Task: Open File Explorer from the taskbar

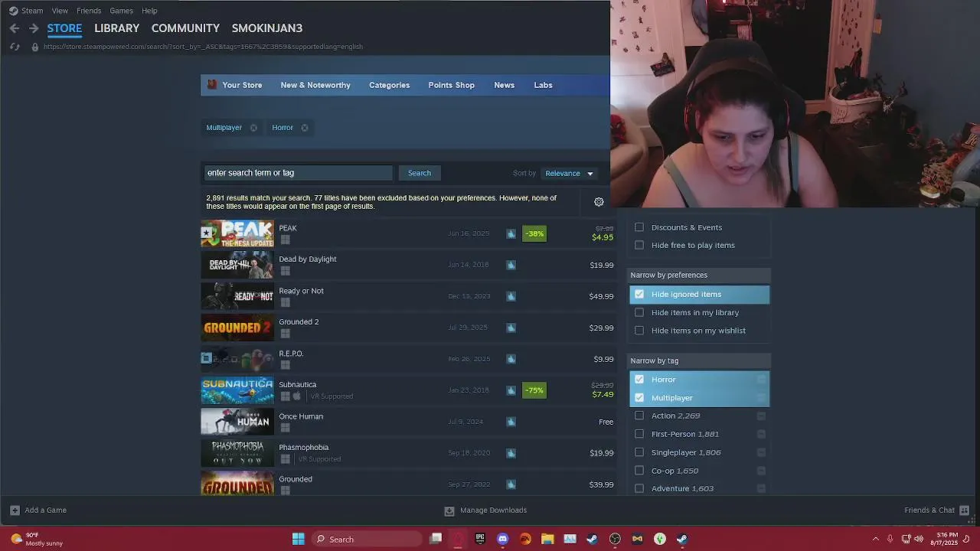Action: pyautogui.click(x=547, y=539)
